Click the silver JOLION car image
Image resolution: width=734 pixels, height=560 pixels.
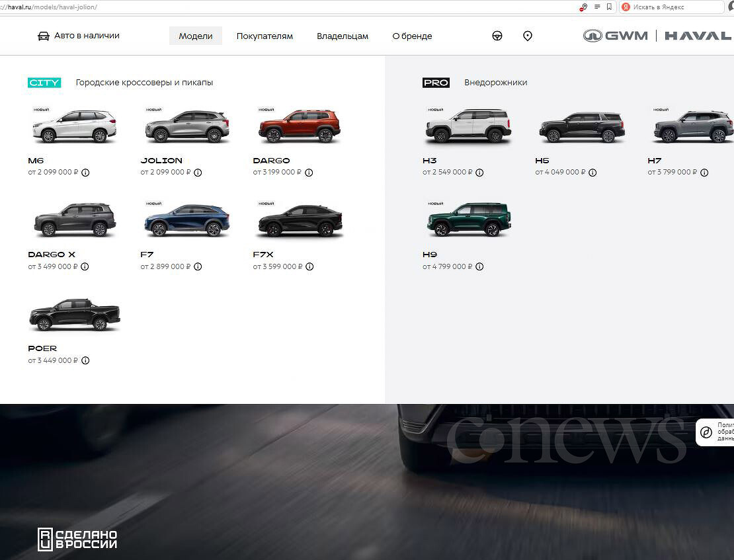point(187,126)
